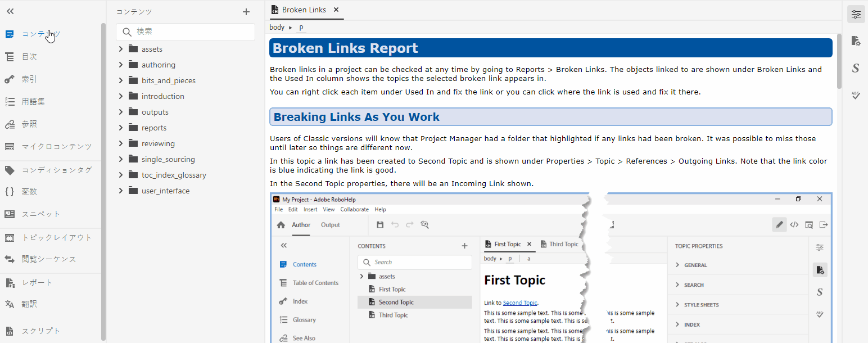868x343 pixels.
Task: Click the p tag in breadcrumb
Action: coord(301,27)
